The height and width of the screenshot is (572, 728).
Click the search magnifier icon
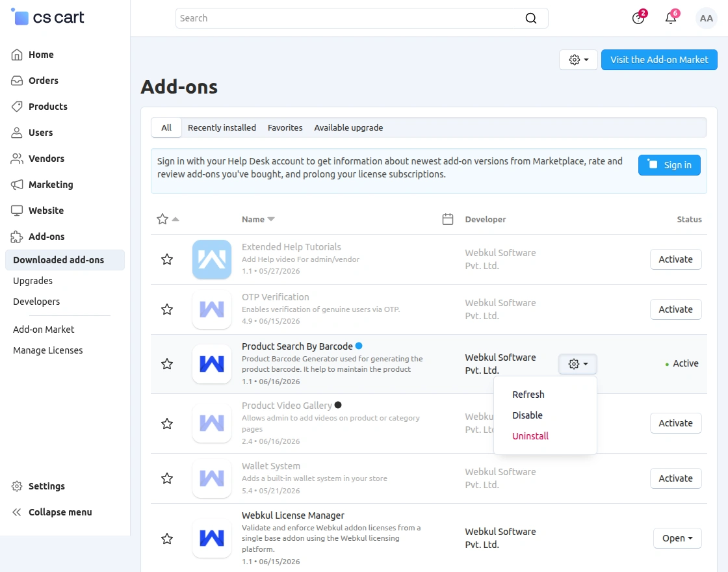530,18
